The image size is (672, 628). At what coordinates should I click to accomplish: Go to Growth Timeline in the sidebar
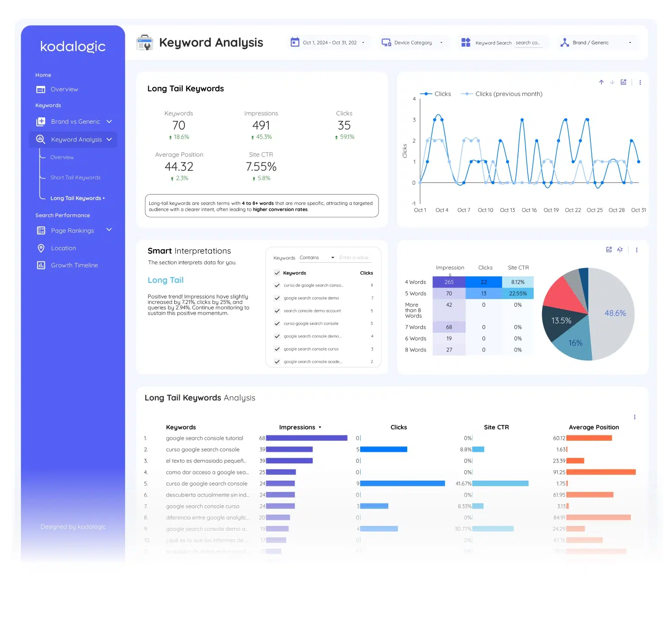point(74,265)
